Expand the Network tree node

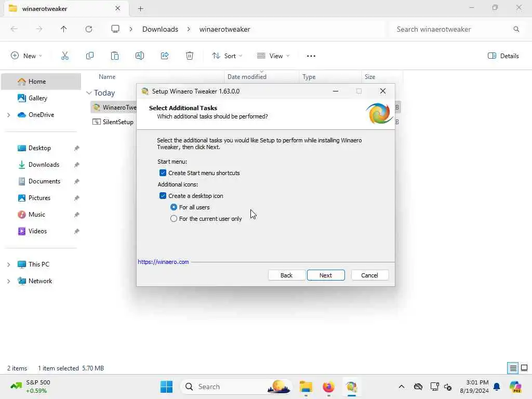pos(9,281)
